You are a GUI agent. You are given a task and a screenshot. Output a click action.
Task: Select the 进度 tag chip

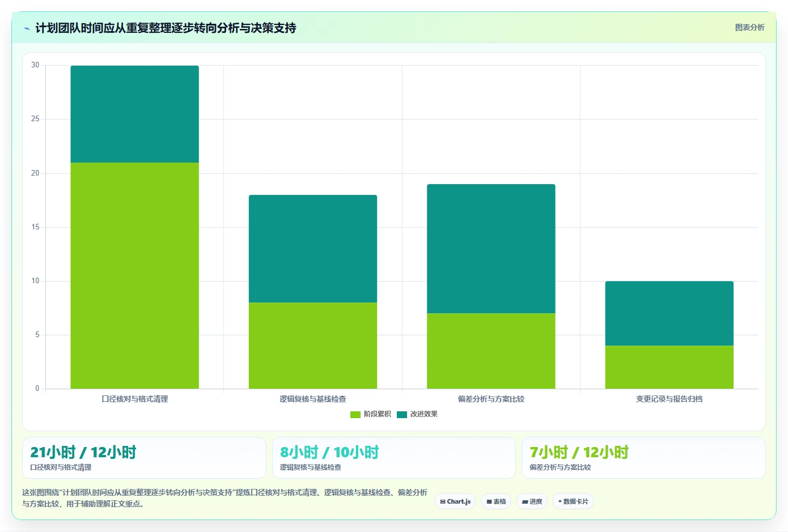tap(532, 501)
